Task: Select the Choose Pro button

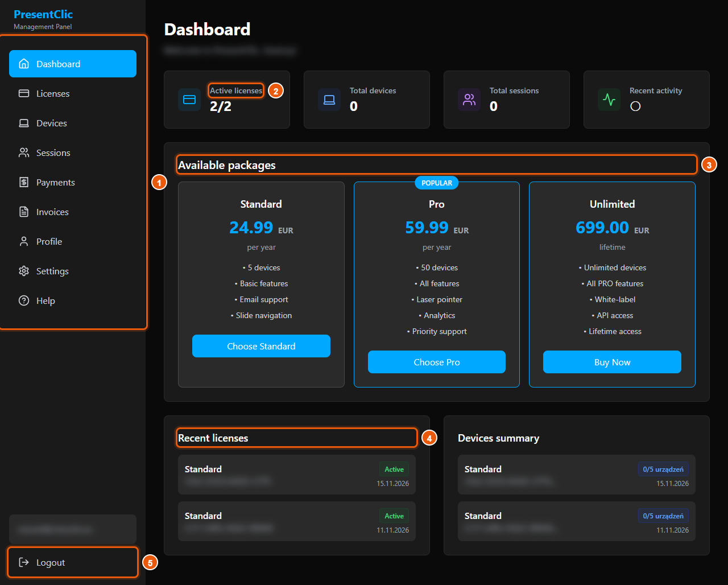Action: (437, 362)
